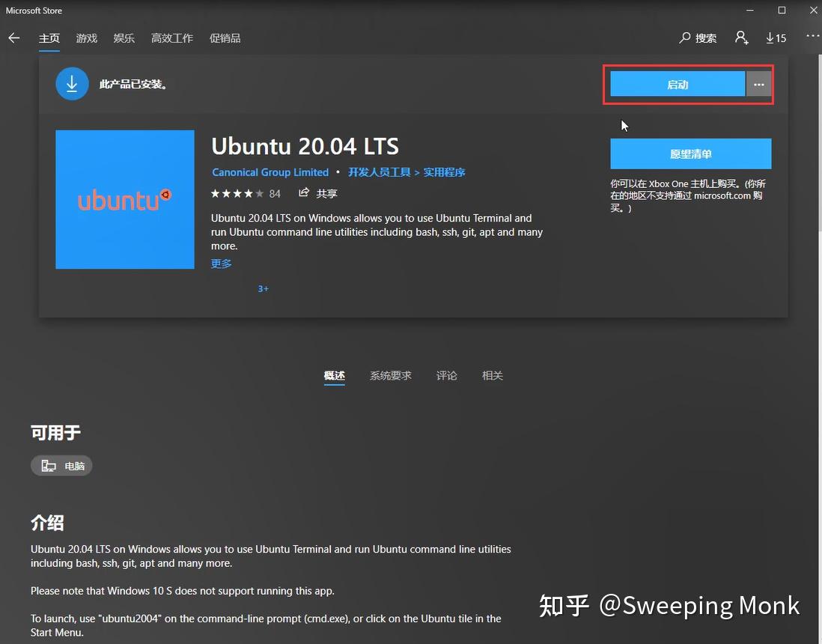Screen dimensions: 822x644
Task: Add Ubuntu to 愿望清单
Action: click(690, 153)
